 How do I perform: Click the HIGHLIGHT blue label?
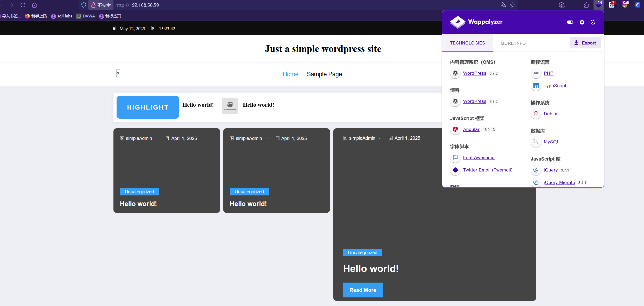148,107
